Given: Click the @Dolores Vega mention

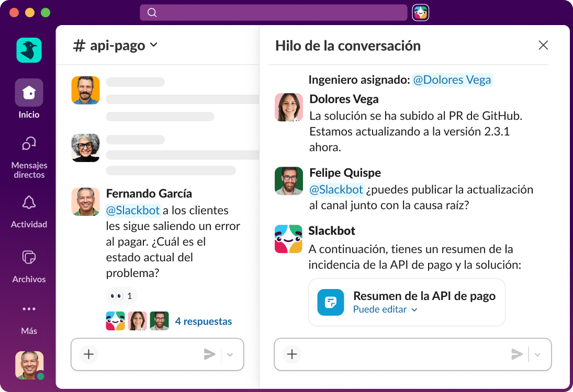Looking at the screenshot, I should pos(452,80).
